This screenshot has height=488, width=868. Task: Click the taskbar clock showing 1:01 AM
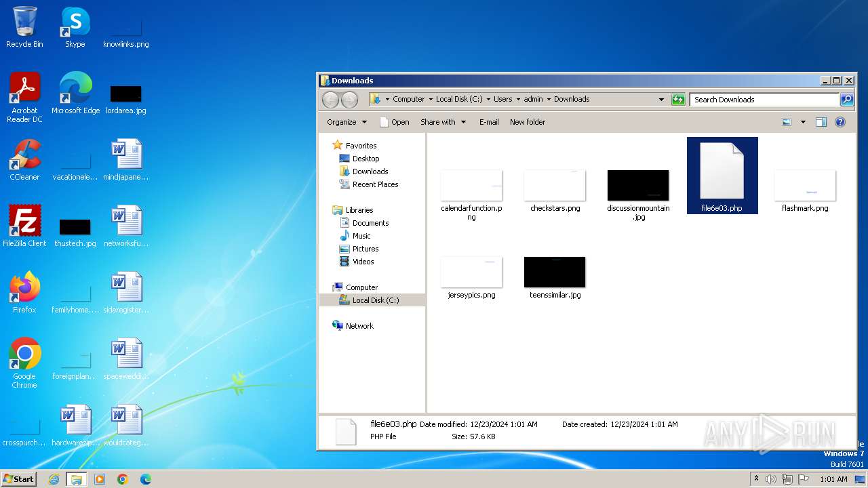click(833, 479)
